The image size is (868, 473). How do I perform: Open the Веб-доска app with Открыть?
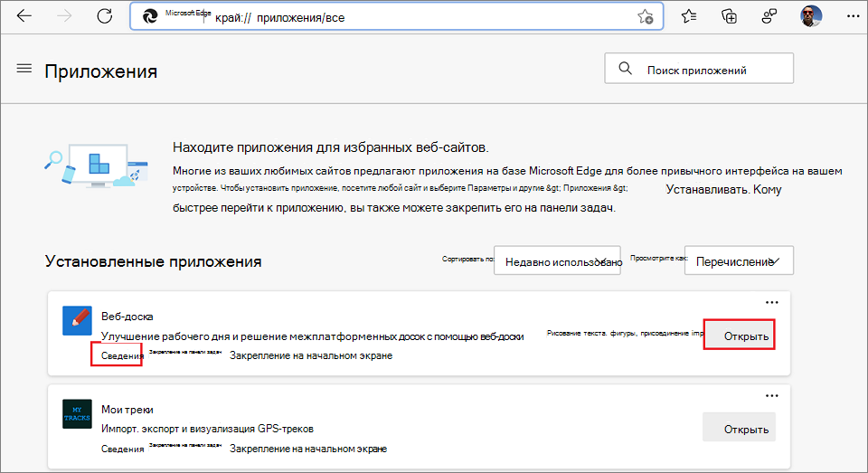pyautogui.click(x=739, y=334)
